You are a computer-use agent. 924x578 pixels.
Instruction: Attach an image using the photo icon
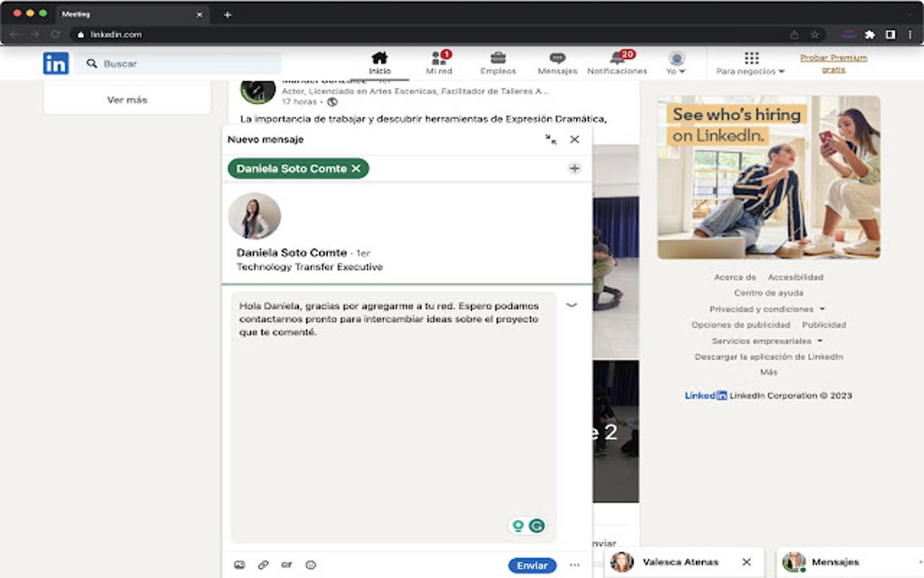pyautogui.click(x=239, y=564)
